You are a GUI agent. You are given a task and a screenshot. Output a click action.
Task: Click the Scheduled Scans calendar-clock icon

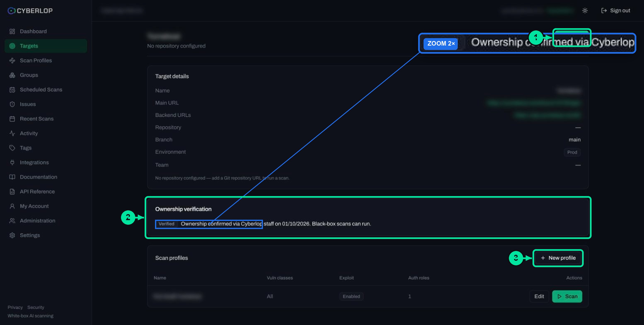pos(12,90)
